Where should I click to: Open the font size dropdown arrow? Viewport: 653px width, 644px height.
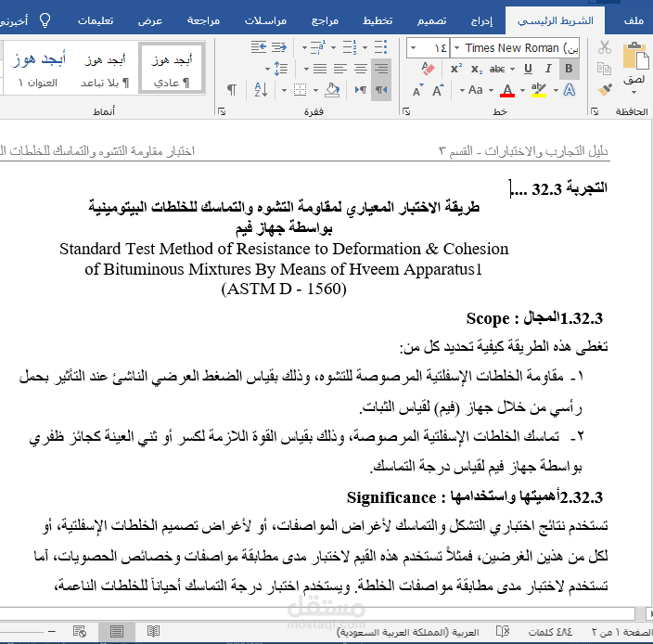click(413, 48)
